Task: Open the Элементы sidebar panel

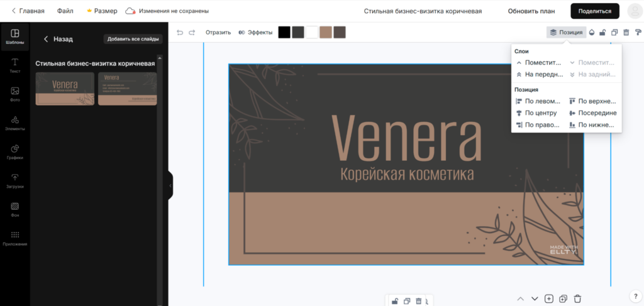Action: tap(15, 123)
